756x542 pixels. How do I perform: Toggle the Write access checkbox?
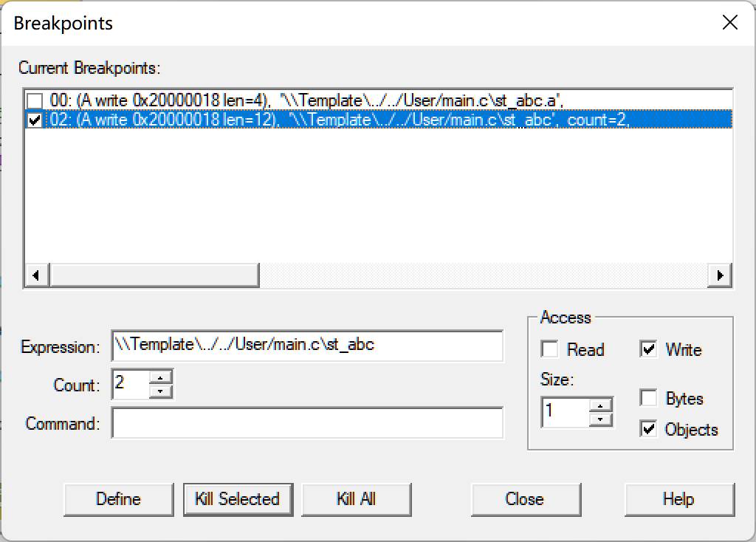click(648, 349)
